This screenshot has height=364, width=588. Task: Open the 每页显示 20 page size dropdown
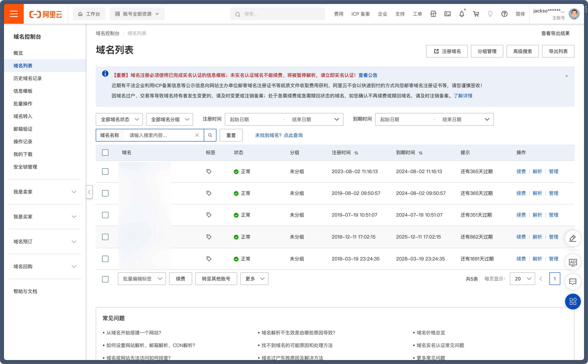(x=522, y=279)
